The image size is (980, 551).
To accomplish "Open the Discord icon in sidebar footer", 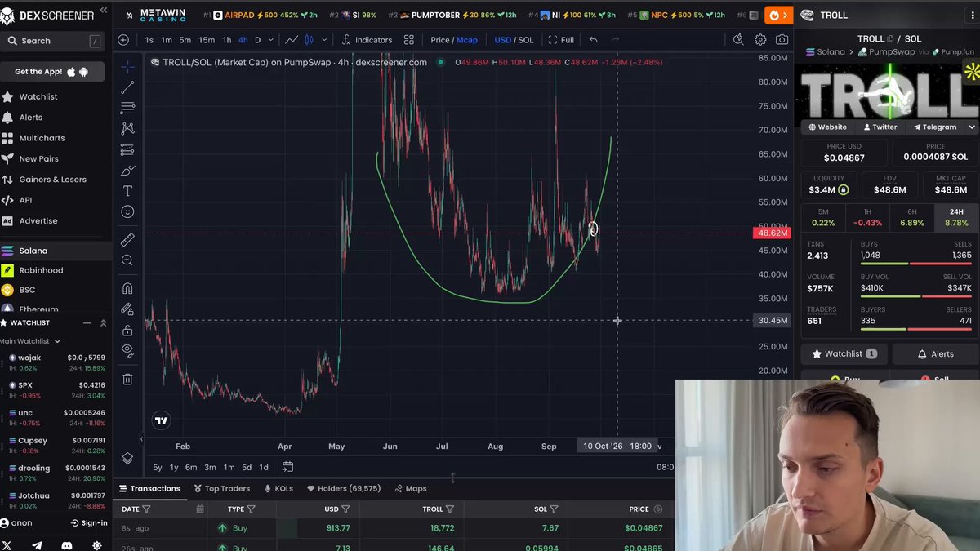I will pyautogui.click(x=67, y=544).
